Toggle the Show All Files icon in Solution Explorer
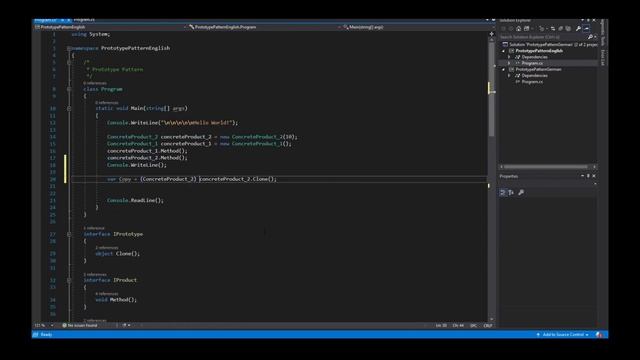 568,29
